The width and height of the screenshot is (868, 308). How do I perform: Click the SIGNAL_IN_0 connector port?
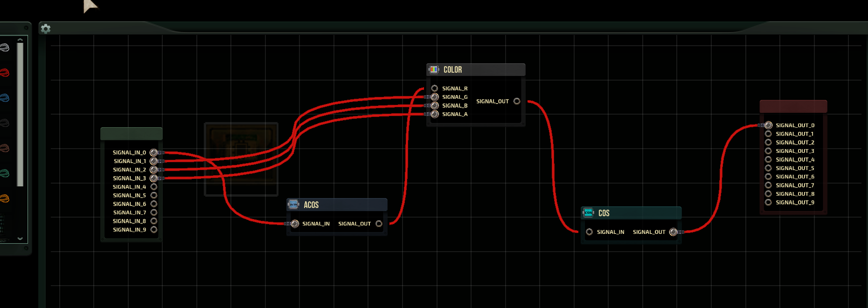153,152
